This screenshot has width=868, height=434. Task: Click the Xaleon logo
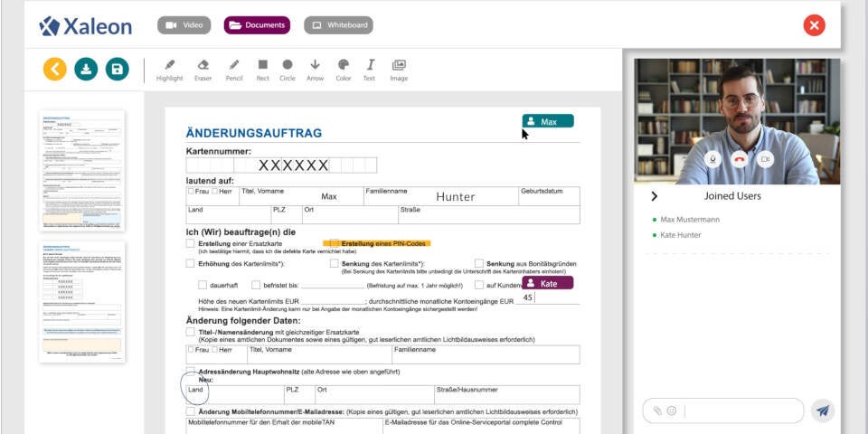85,26
